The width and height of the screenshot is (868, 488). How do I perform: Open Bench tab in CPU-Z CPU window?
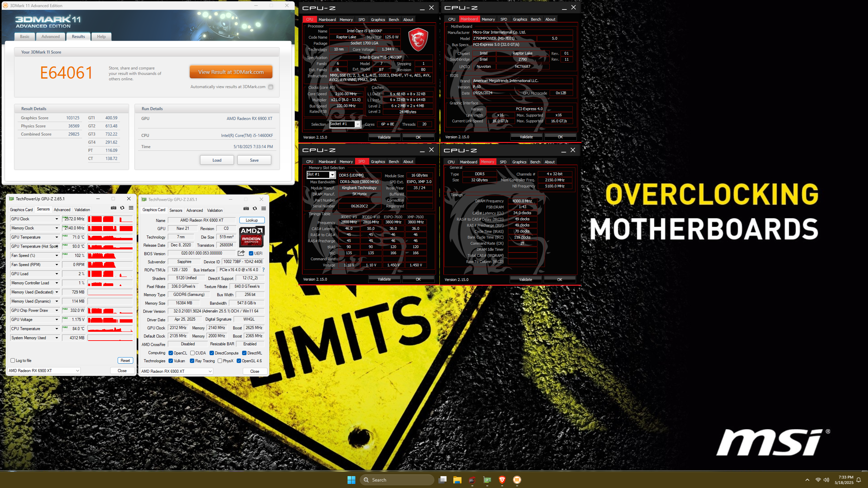pyautogui.click(x=394, y=20)
